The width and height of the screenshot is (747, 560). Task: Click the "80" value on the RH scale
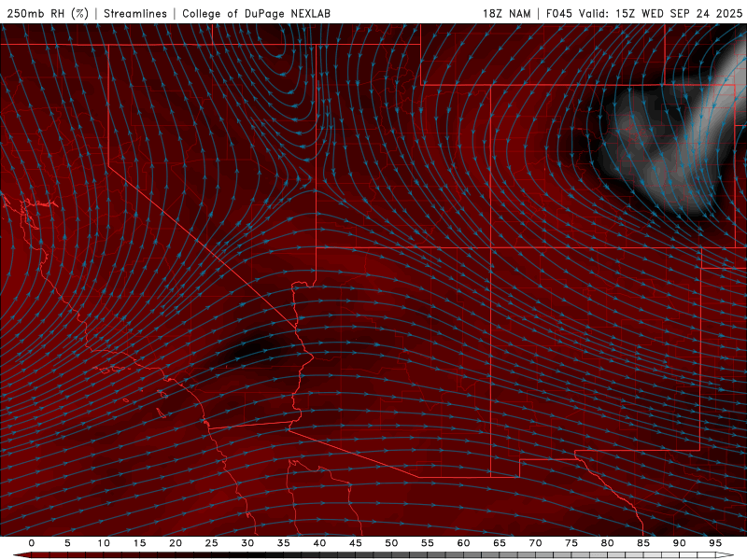(607, 543)
